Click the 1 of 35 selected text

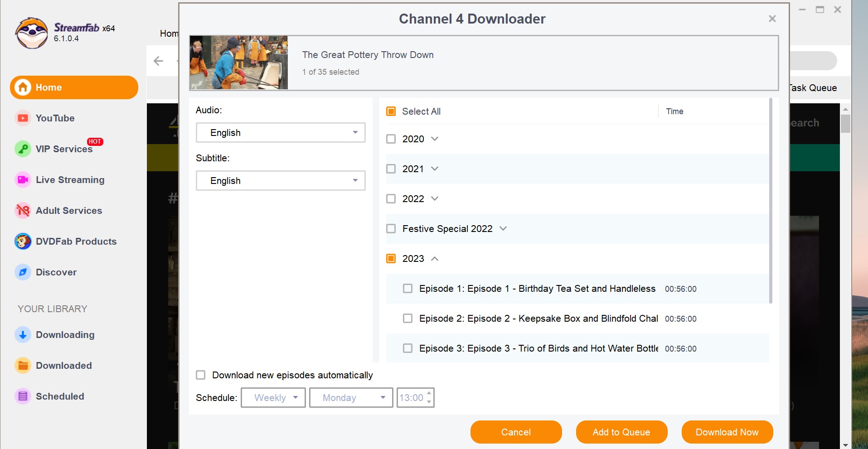331,72
